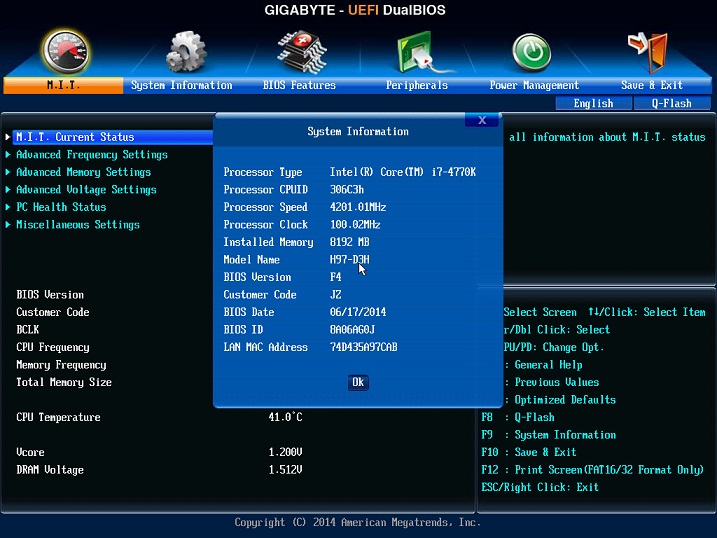This screenshot has width=717, height=538.
Task: Click the Installed Memory value 8192 MB
Action: (350, 242)
